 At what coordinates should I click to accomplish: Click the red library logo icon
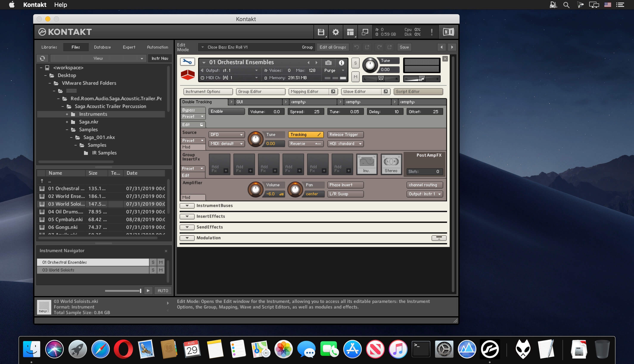(x=188, y=75)
